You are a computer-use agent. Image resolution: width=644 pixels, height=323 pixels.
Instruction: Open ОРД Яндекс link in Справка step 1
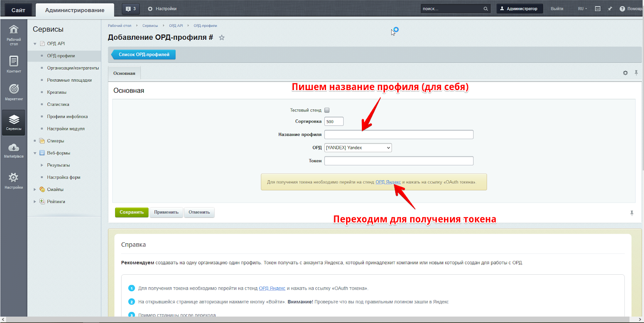tap(272, 288)
